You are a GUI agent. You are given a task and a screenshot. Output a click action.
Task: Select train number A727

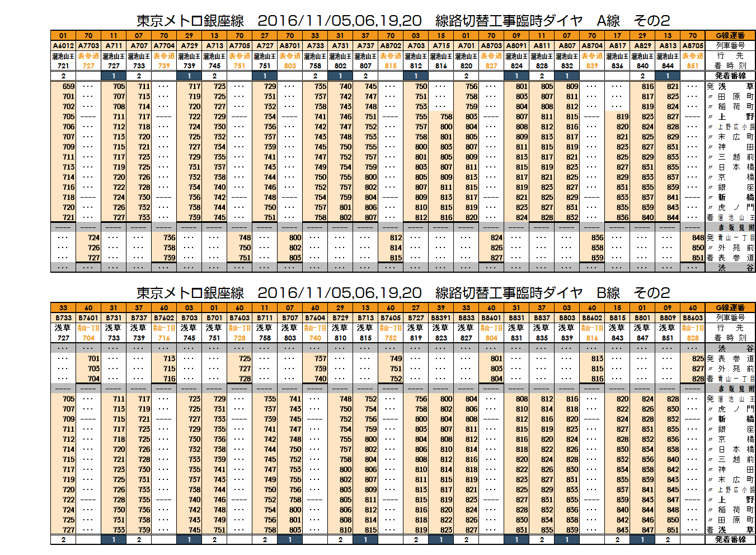(x=265, y=46)
